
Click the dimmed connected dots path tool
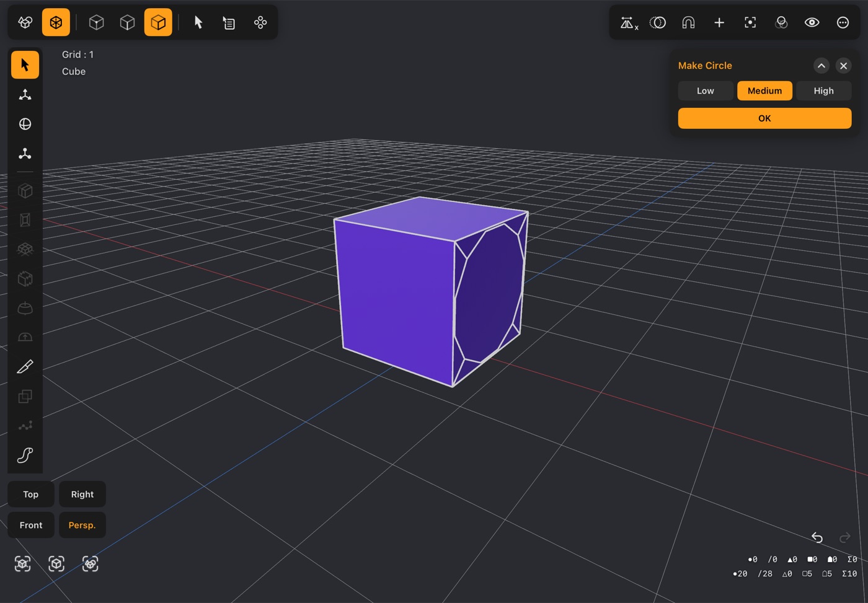click(25, 426)
